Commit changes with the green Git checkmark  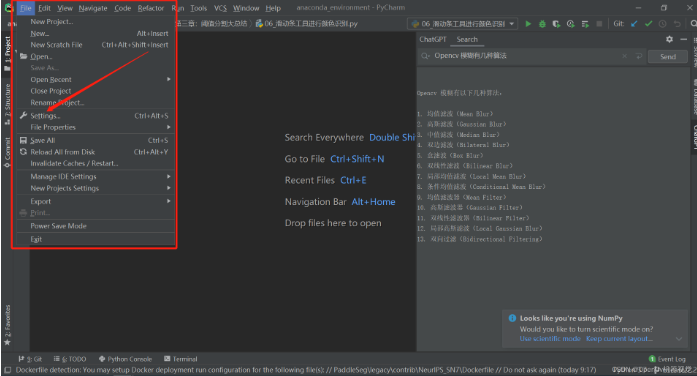pos(649,24)
